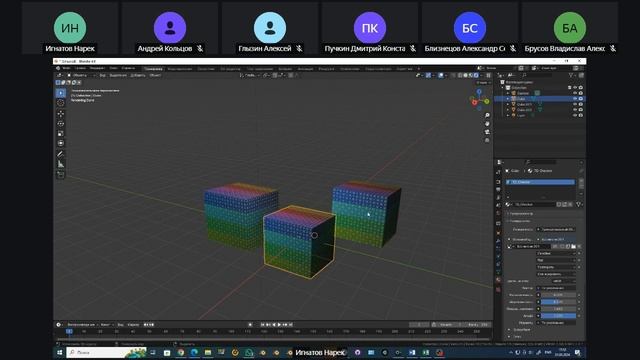
Task: Click the Blender logo menu icon
Action: pyautogui.click(x=58, y=68)
